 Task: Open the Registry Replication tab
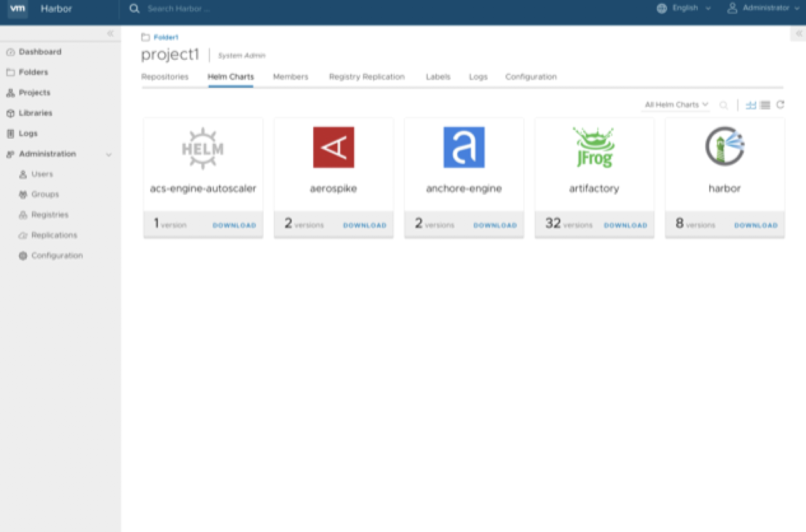pyautogui.click(x=367, y=77)
